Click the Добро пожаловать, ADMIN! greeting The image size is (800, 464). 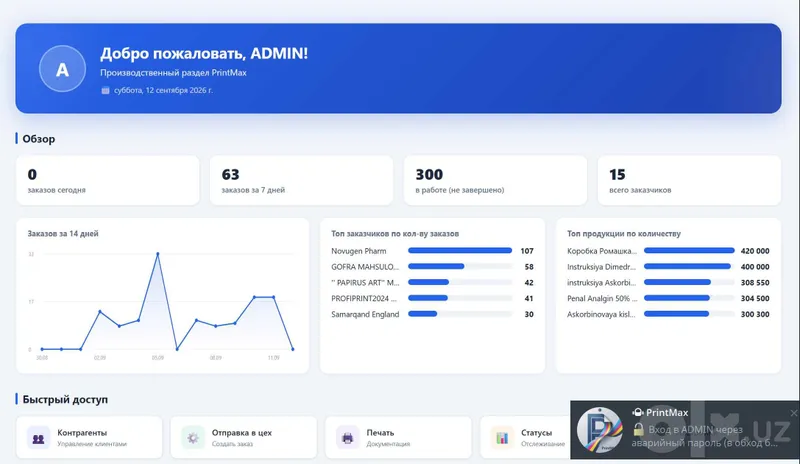204,54
